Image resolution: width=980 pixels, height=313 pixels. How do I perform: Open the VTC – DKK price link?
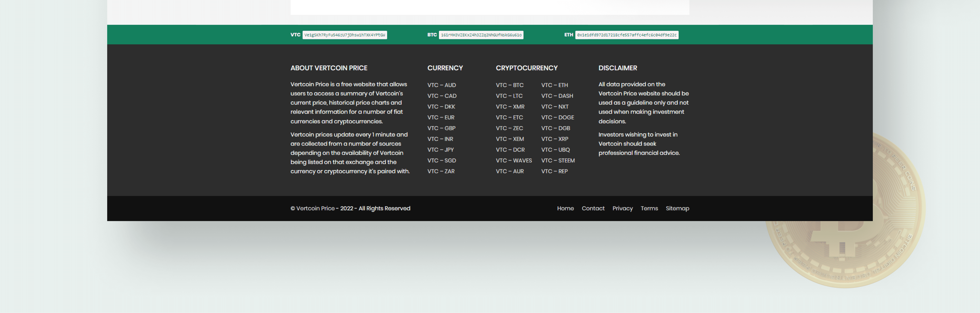click(441, 107)
